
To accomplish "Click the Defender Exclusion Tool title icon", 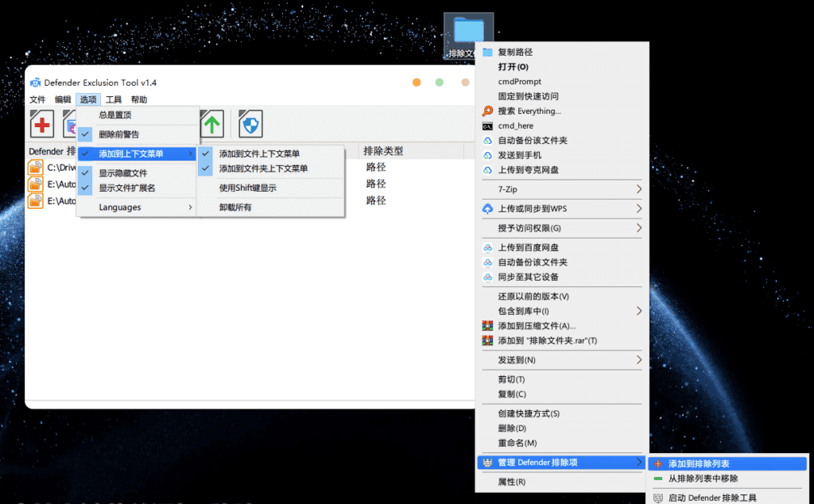I will [35, 83].
